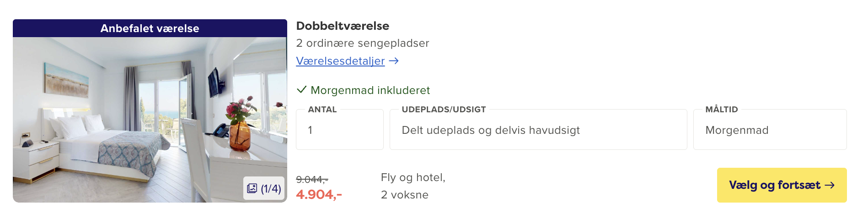
Task: Click the red discounted price 4.904,-
Action: coord(319,195)
